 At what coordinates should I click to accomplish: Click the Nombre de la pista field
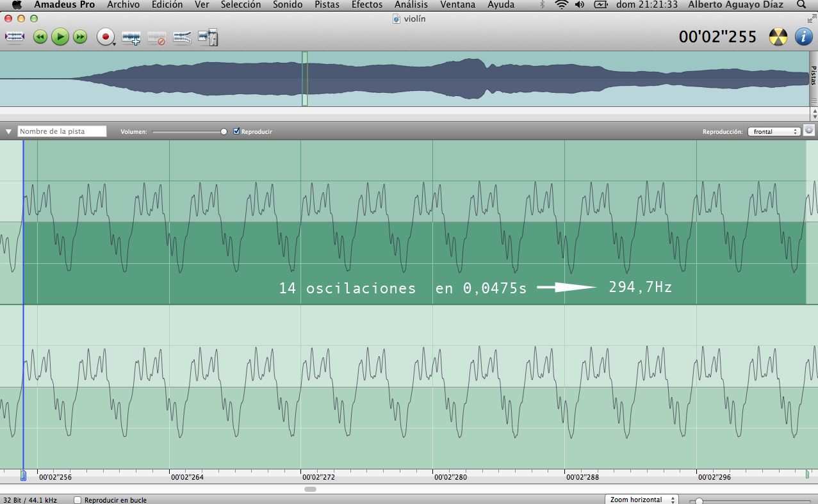click(61, 131)
